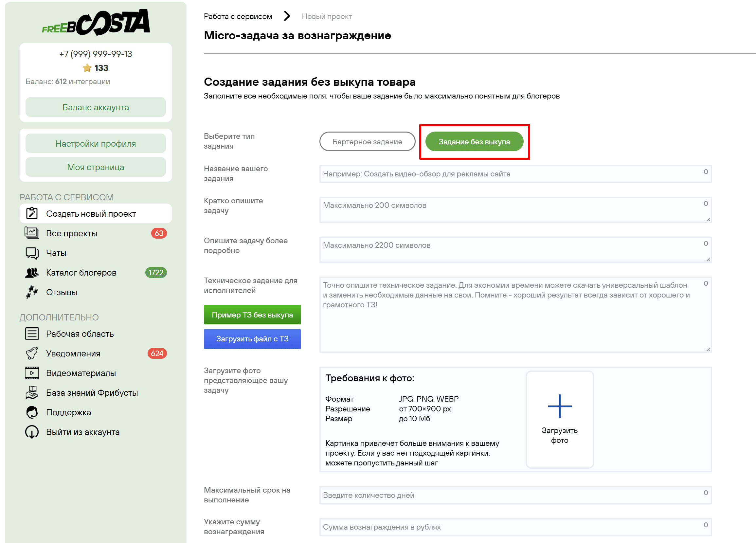This screenshot has height=543, width=756.
Task: Click the Workspace list icon
Action: click(x=32, y=333)
